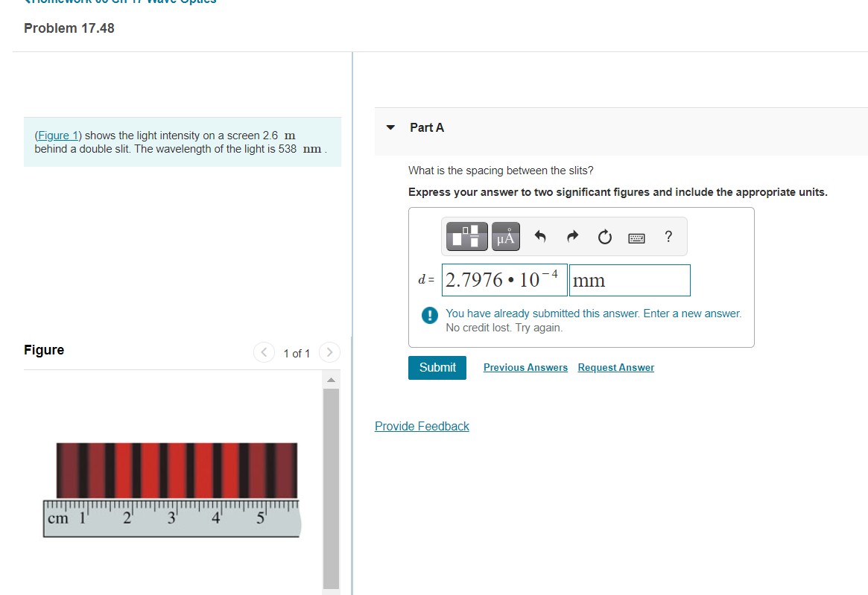Reset the answer field icon

604,237
